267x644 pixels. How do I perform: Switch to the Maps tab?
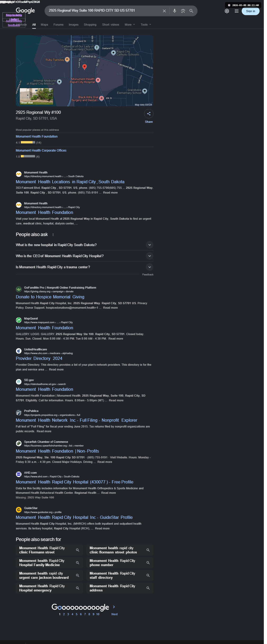pyautogui.click(x=44, y=25)
